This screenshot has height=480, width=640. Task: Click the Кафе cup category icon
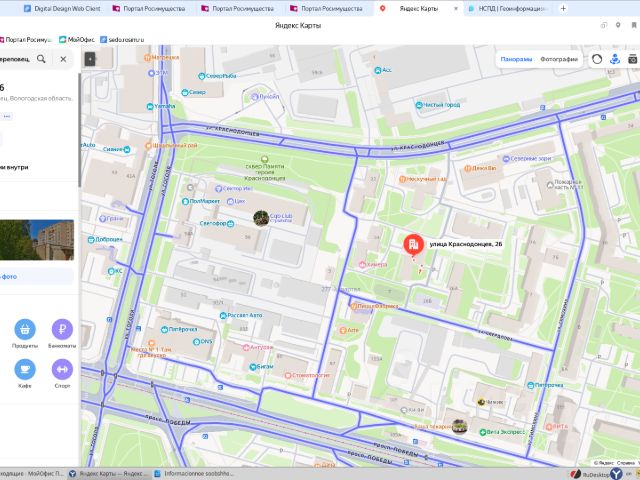tap(25, 369)
